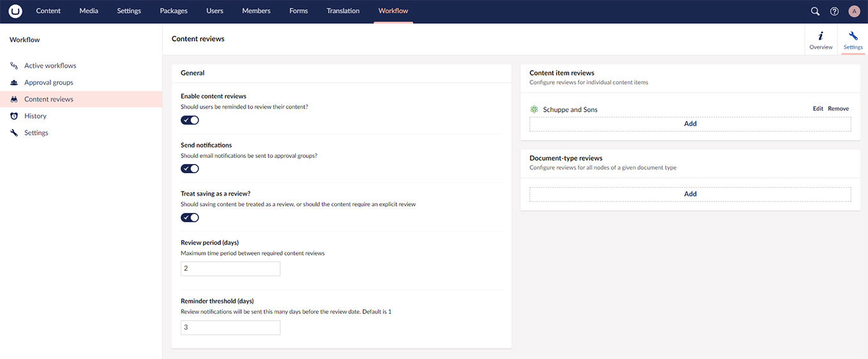Click the Schuppe and Sons item icon
This screenshot has width=868, height=359.
(x=534, y=109)
